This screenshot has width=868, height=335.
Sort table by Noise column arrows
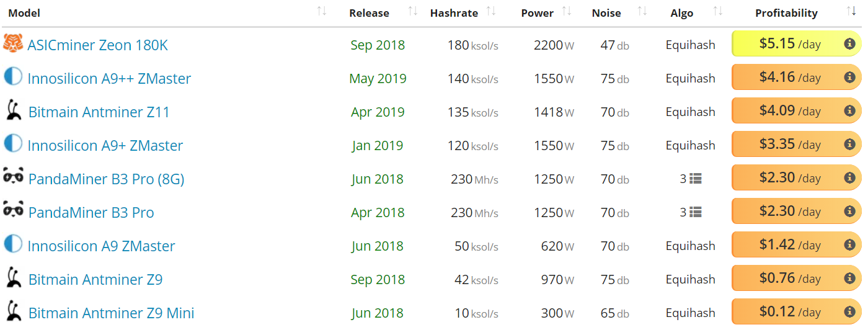[642, 11]
